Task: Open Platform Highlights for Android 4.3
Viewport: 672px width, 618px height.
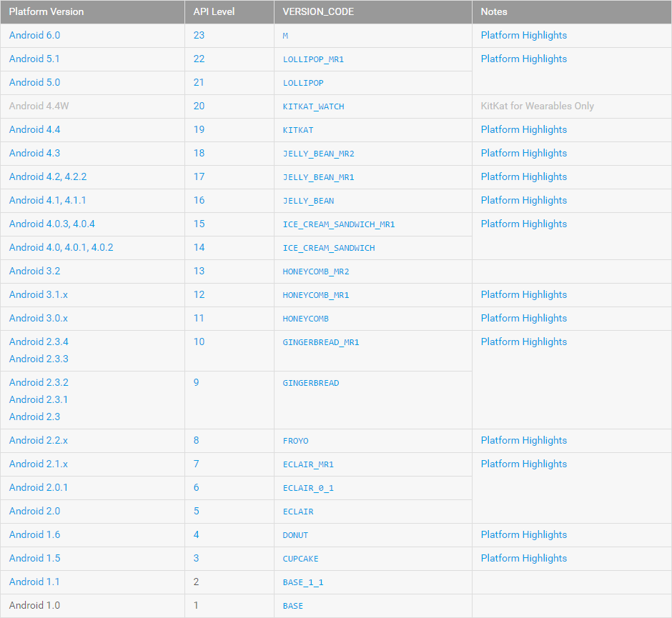Action: click(x=523, y=153)
